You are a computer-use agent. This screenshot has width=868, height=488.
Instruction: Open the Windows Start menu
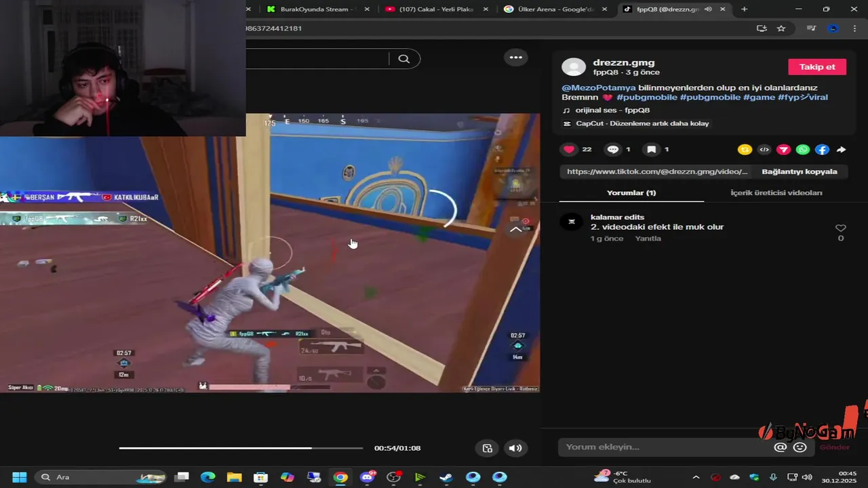click(x=19, y=477)
